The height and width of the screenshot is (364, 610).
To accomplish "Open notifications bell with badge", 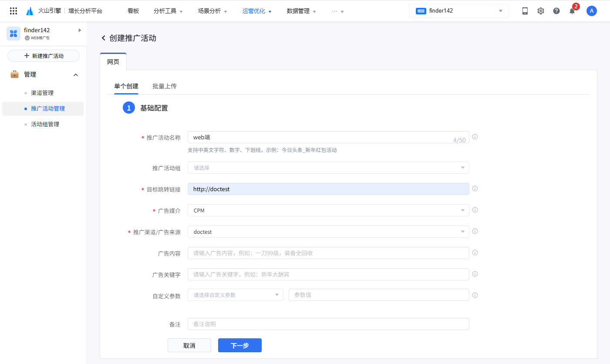I will [x=572, y=11].
